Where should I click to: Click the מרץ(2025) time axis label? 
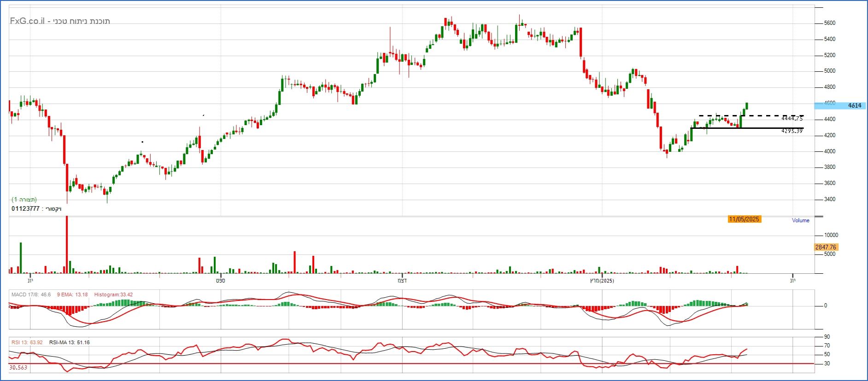pos(602,281)
